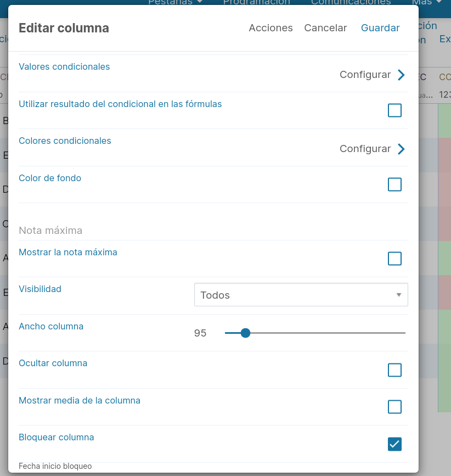Click the Utilizar resultado del condicional label
451x476 pixels.
(x=120, y=104)
